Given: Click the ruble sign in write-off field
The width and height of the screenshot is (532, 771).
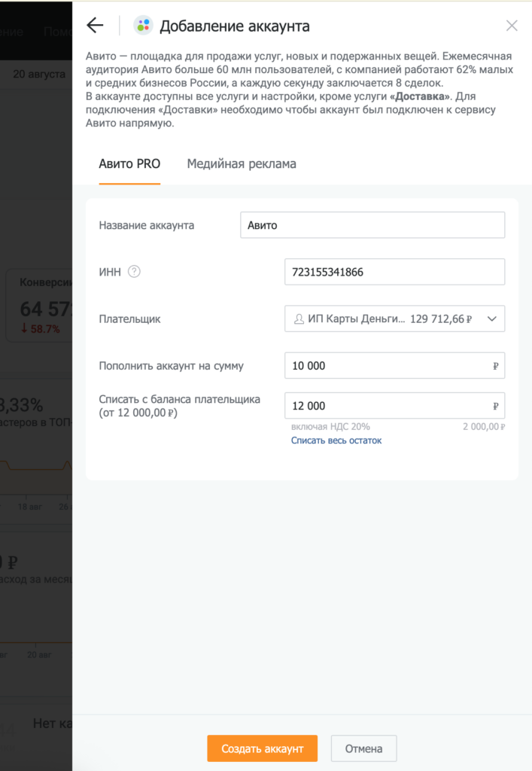Looking at the screenshot, I should click(x=495, y=406).
